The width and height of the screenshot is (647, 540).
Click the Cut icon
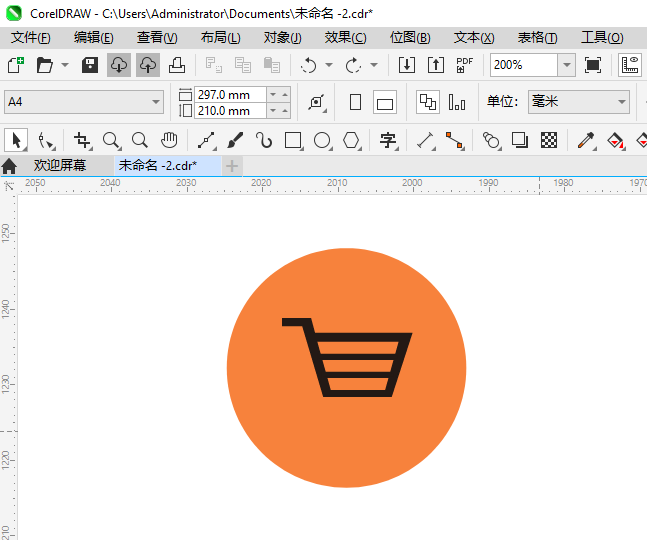coord(214,65)
